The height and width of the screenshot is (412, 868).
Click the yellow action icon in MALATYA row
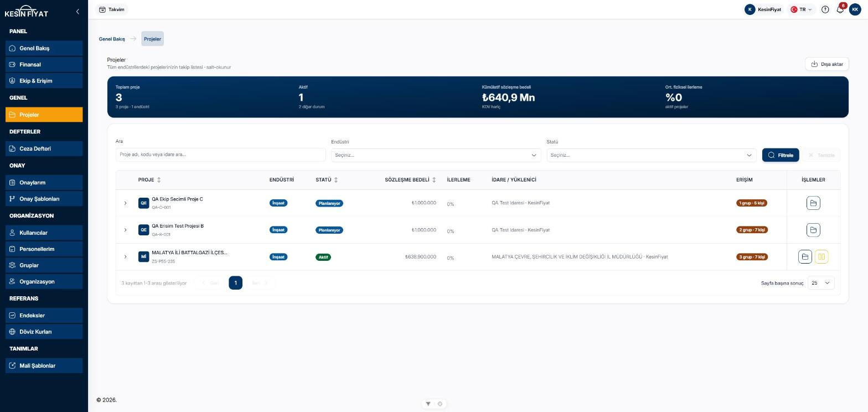point(821,257)
